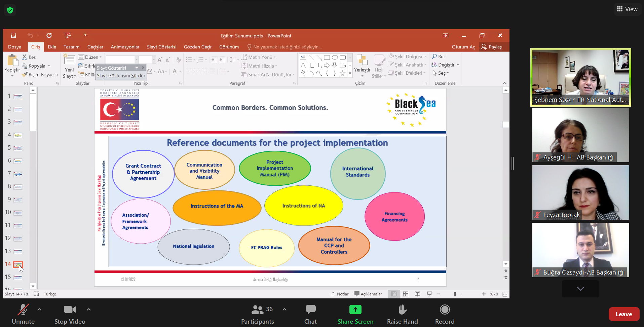Toggle the Notlar notes pane
Viewport: 644px width, 327px height.
pos(340,294)
